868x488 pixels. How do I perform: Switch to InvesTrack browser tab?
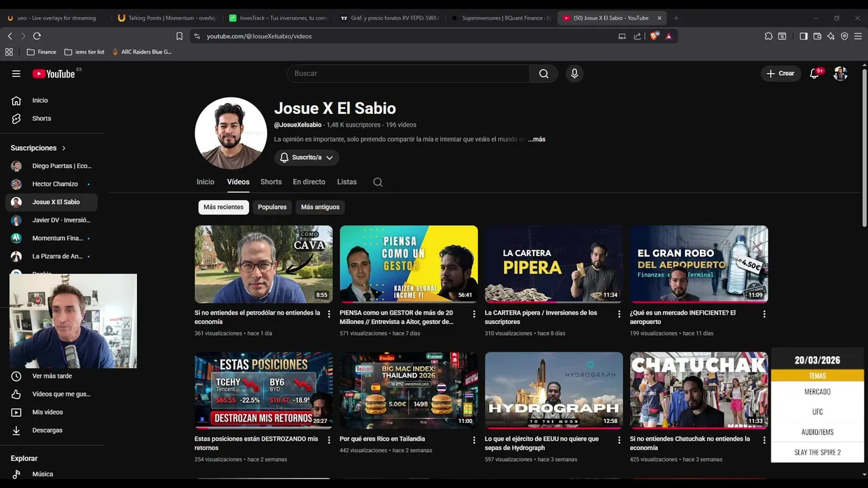(279, 18)
